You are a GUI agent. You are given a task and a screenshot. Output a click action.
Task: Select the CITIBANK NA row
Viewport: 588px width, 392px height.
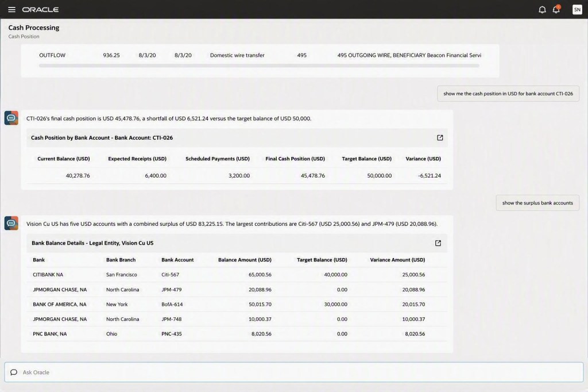(237, 275)
